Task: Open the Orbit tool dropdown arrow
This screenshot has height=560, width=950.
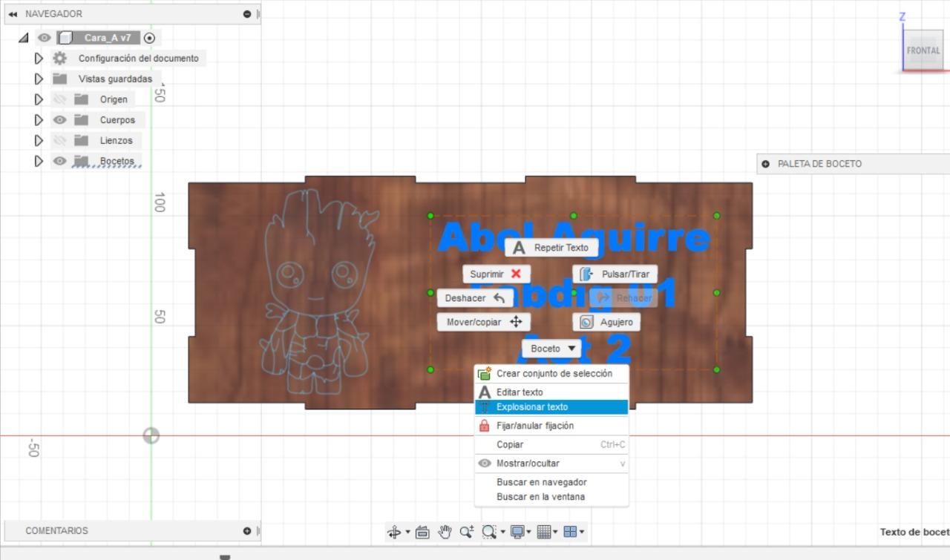Action: point(407,532)
